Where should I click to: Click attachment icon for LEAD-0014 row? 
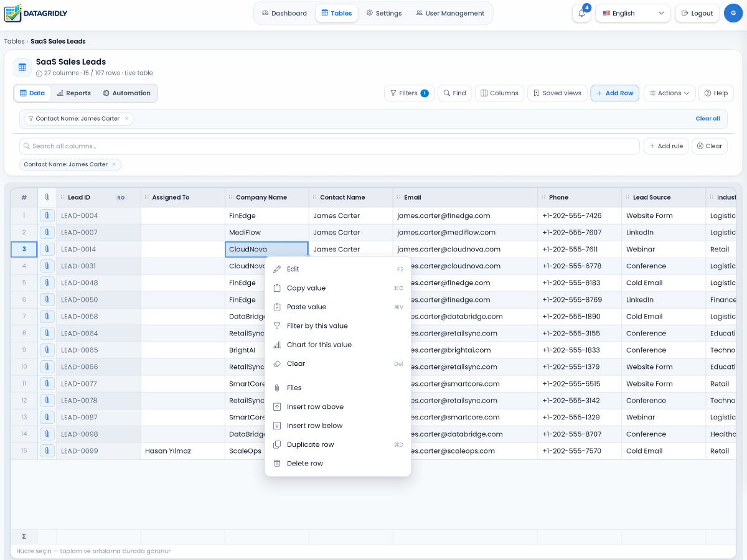point(47,249)
